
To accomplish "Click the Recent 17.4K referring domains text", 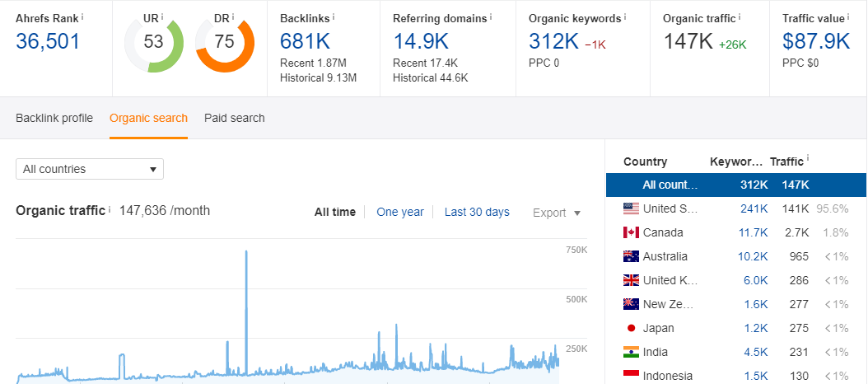I will pos(425,63).
